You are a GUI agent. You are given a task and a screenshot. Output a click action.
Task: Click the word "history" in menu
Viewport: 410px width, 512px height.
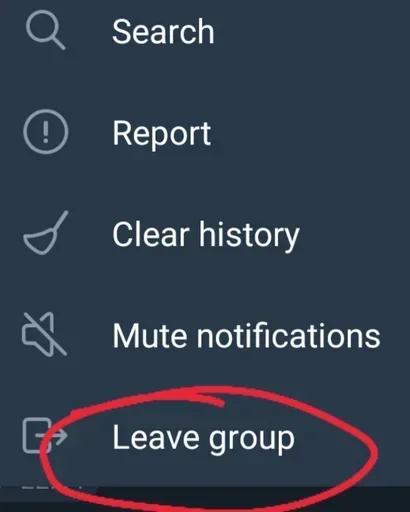(249, 236)
